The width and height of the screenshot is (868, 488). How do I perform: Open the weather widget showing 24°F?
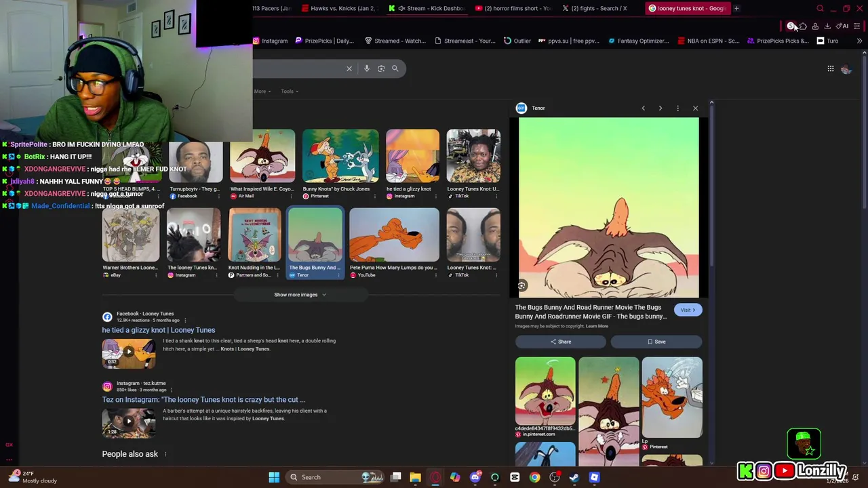pyautogui.click(x=33, y=477)
